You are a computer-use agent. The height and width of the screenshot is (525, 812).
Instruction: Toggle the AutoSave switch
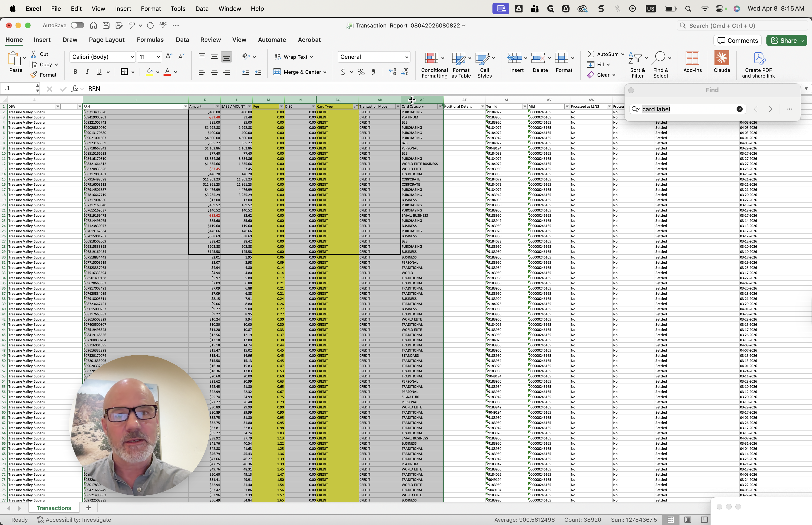point(77,25)
